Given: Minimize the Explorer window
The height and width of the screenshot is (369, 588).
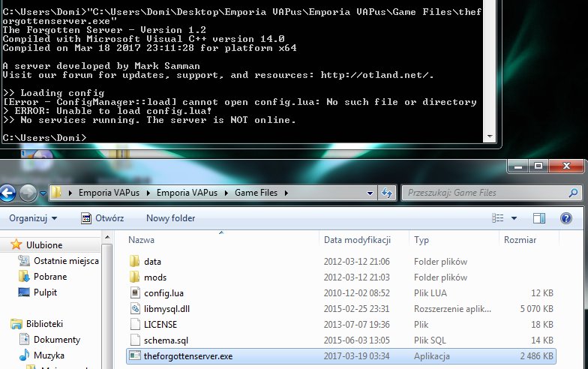Looking at the screenshot, I should [518, 166].
